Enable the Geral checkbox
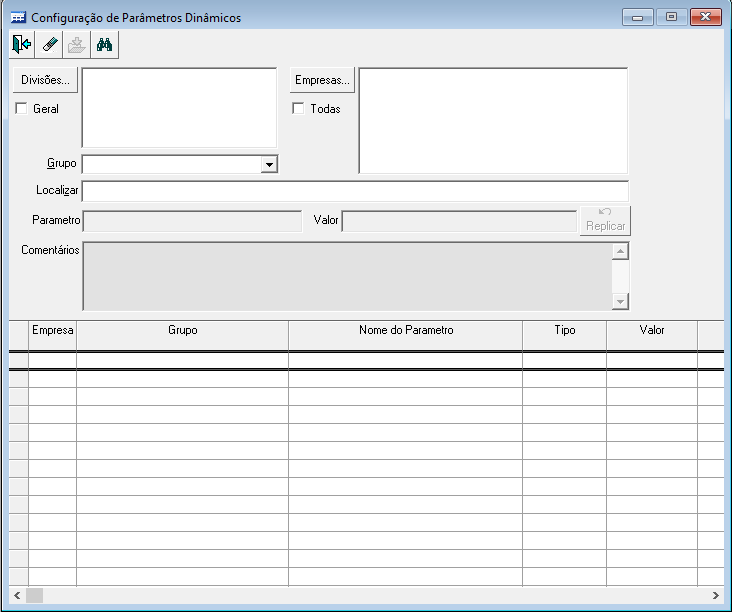This screenshot has height=612, width=732. click(21, 108)
